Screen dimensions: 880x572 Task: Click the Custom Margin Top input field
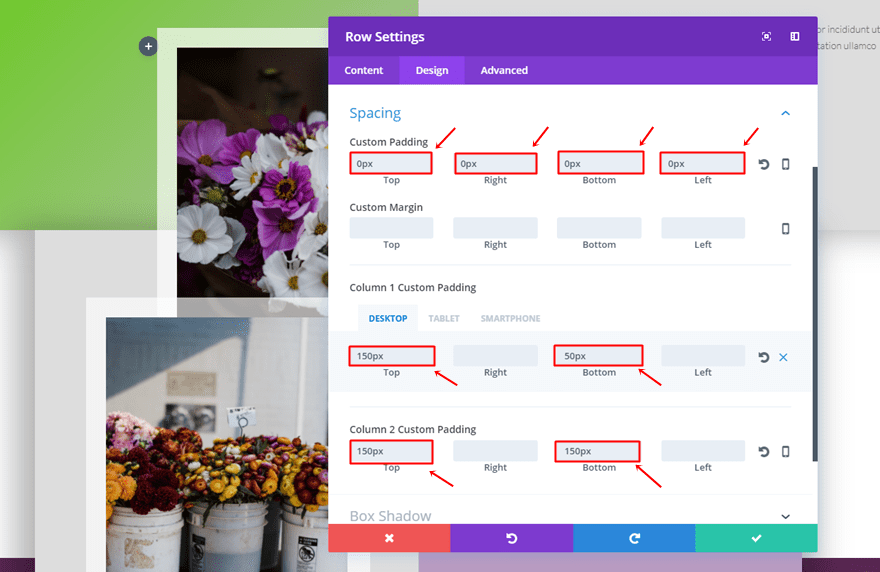[391, 228]
